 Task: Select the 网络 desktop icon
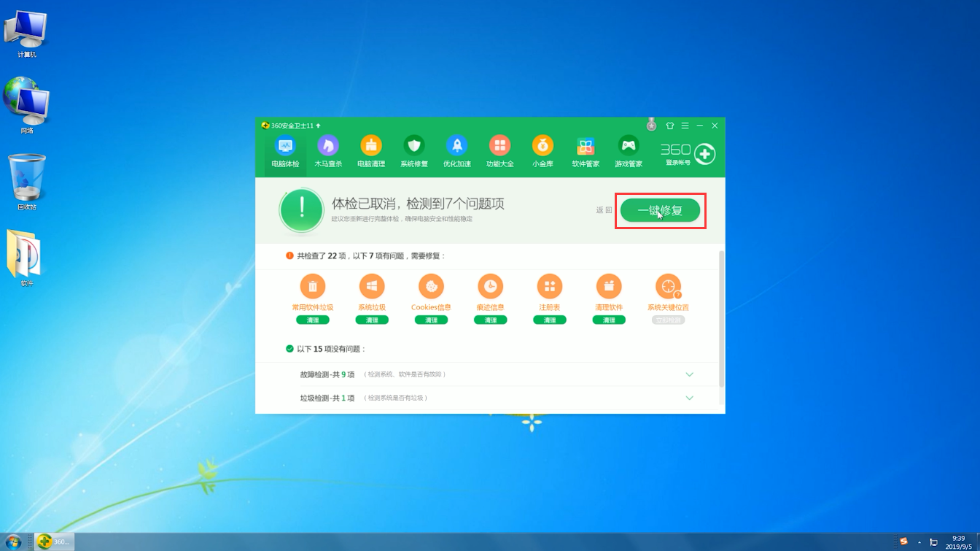(27, 106)
